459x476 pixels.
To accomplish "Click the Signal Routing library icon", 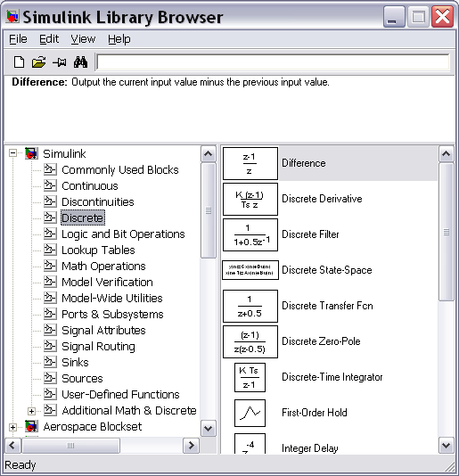I will 50,346.
